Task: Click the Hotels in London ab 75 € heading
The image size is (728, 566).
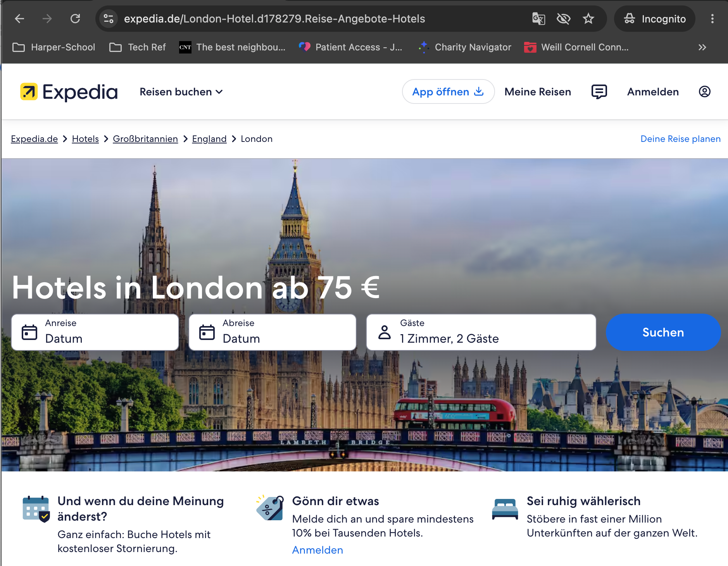Action: coord(196,288)
